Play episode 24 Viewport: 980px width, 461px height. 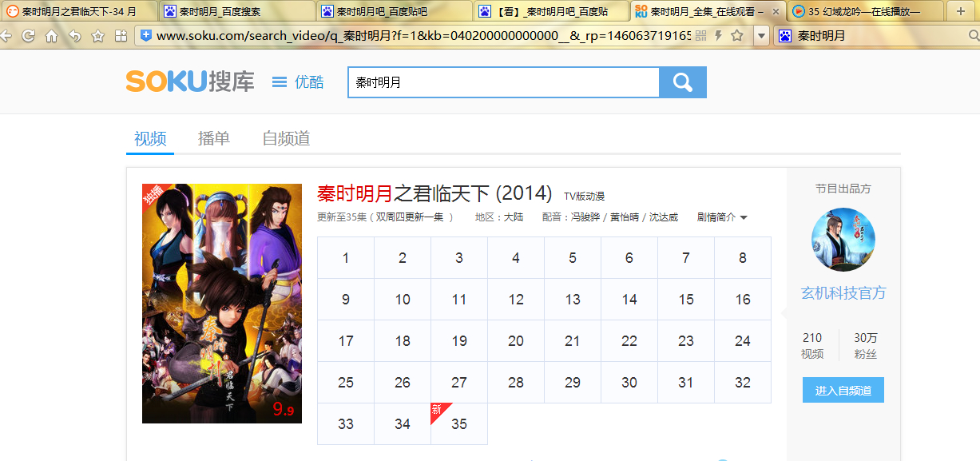(743, 341)
